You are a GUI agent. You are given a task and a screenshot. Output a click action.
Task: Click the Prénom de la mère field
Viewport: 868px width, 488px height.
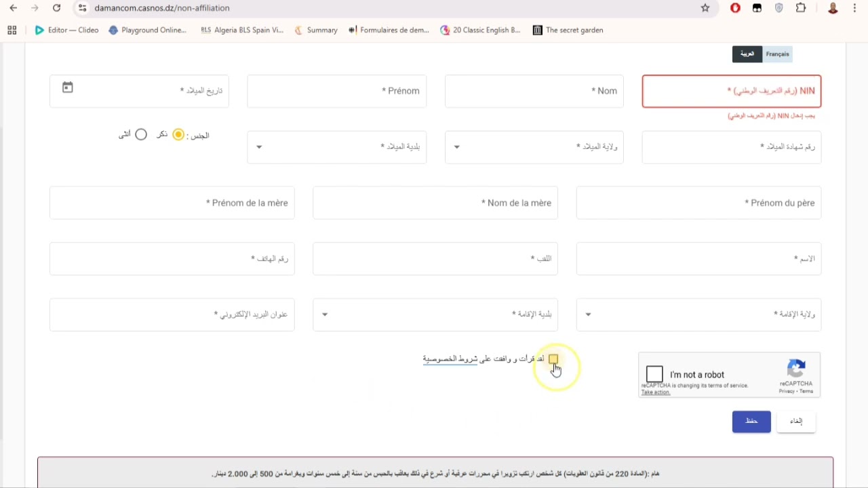point(172,203)
